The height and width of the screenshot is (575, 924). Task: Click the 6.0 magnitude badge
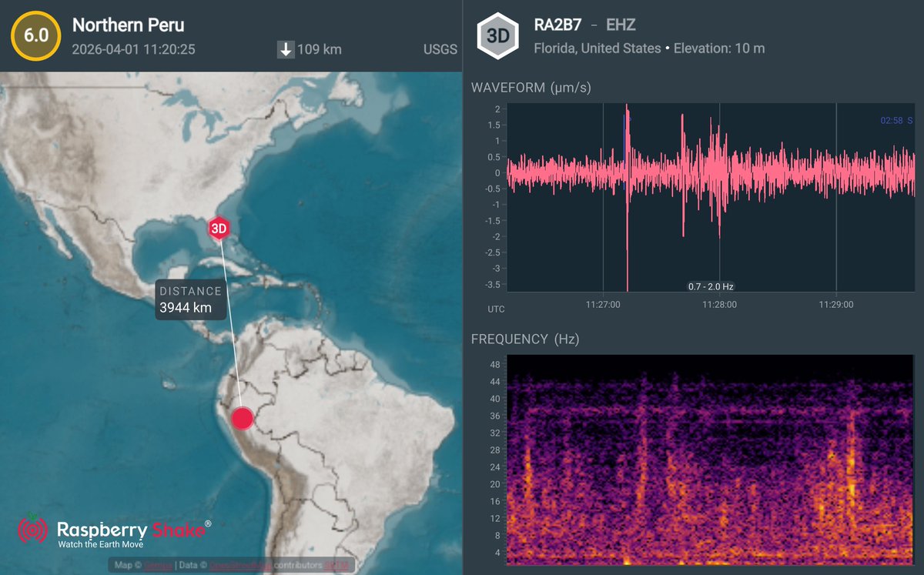(35, 36)
